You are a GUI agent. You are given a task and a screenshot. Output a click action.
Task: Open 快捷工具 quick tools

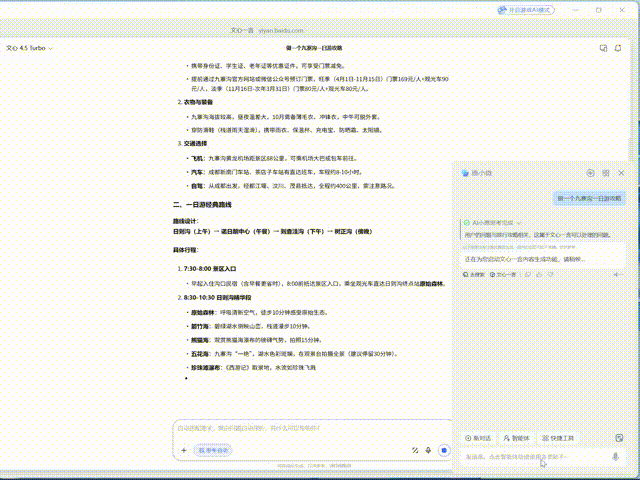[558, 438]
